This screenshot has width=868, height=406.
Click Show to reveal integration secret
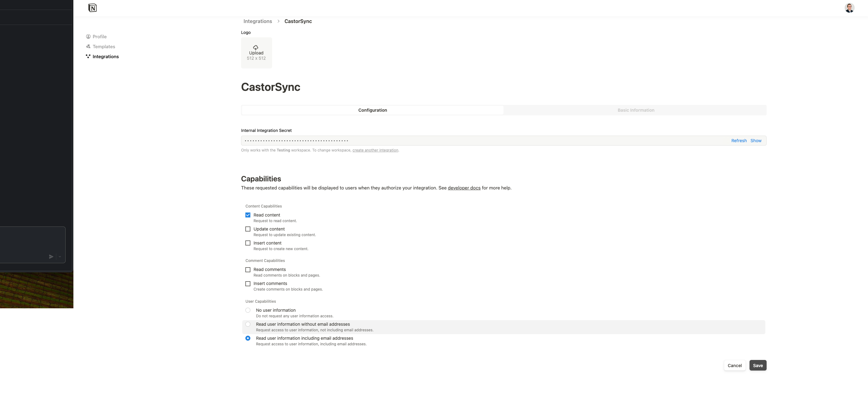pyautogui.click(x=755, y=141)
